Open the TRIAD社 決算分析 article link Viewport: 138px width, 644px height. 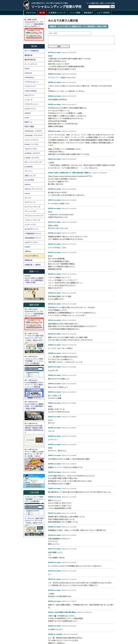pyautogui.click(x=34, y=429)
